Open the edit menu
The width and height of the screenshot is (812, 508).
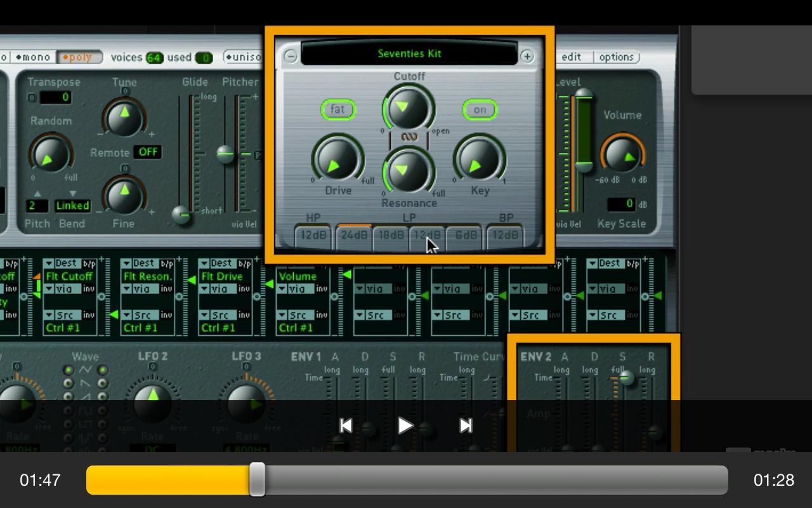(572, 57)
